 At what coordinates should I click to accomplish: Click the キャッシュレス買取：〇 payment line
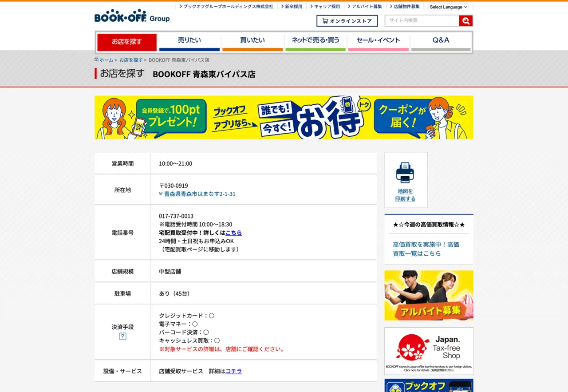click(189, 341)
